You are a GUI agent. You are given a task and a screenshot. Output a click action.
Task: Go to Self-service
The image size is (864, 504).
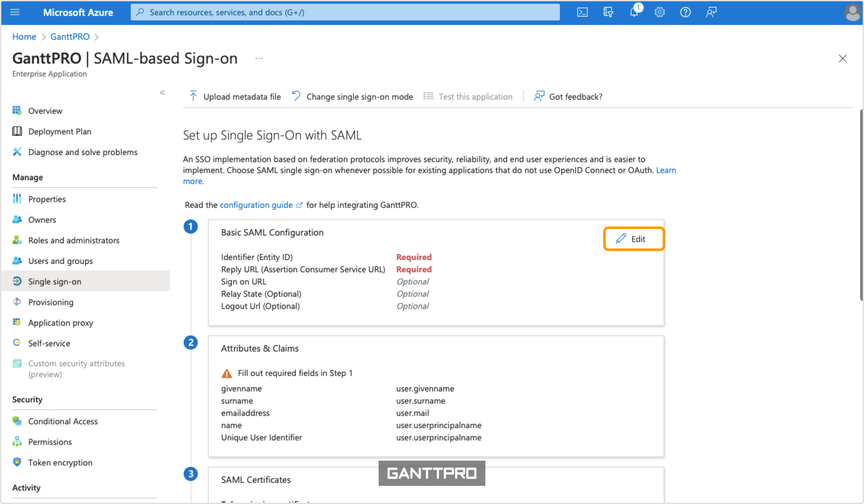[x=49, y=343]
